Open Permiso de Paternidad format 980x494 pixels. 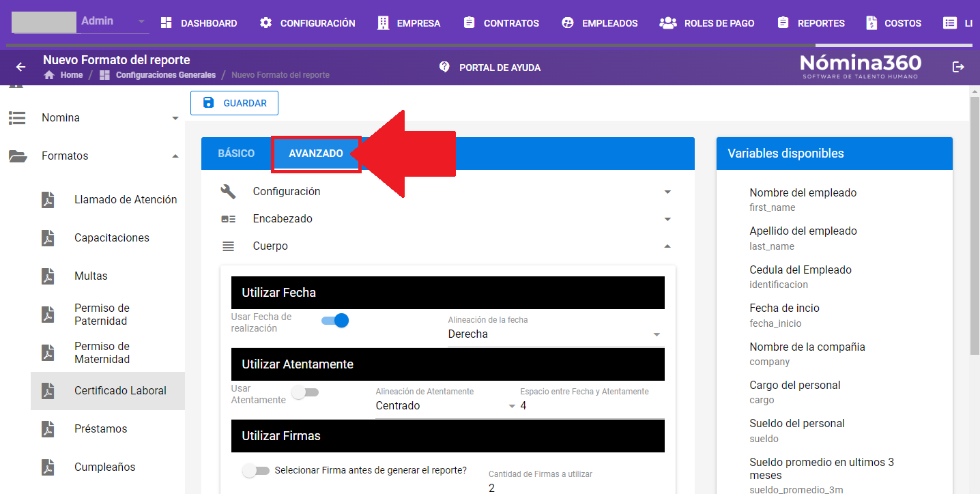[x=108, y=315]
